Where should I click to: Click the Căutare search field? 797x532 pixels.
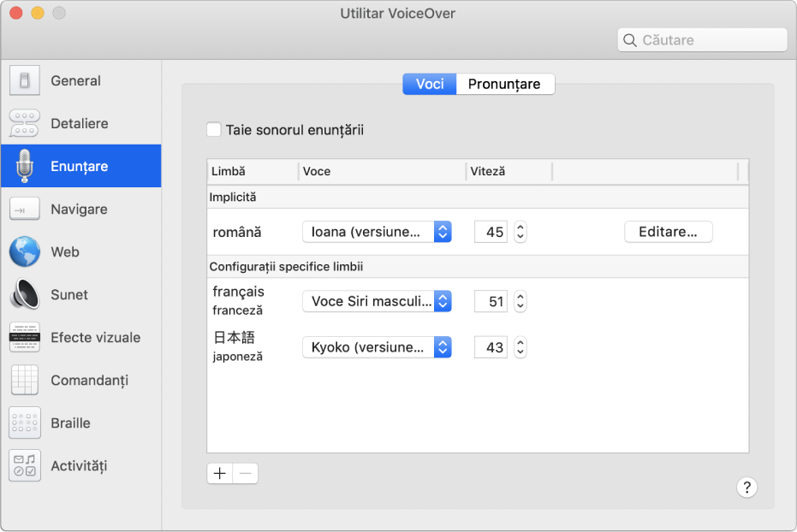coord(702,39)
